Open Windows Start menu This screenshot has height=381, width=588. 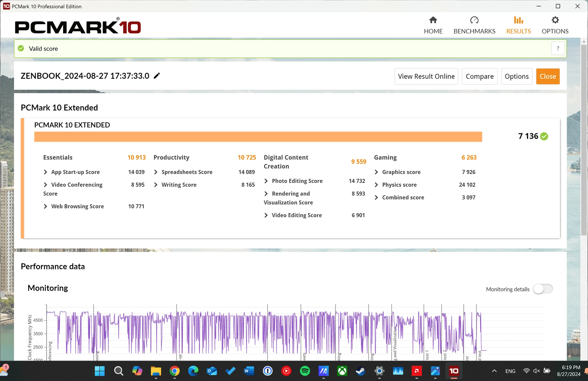point(100,371)
